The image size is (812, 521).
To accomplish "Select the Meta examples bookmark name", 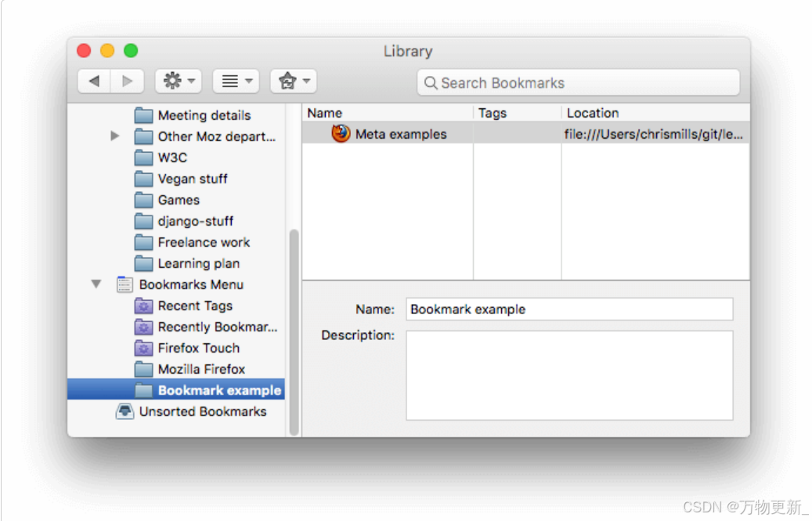I will (x=401, y=134).
